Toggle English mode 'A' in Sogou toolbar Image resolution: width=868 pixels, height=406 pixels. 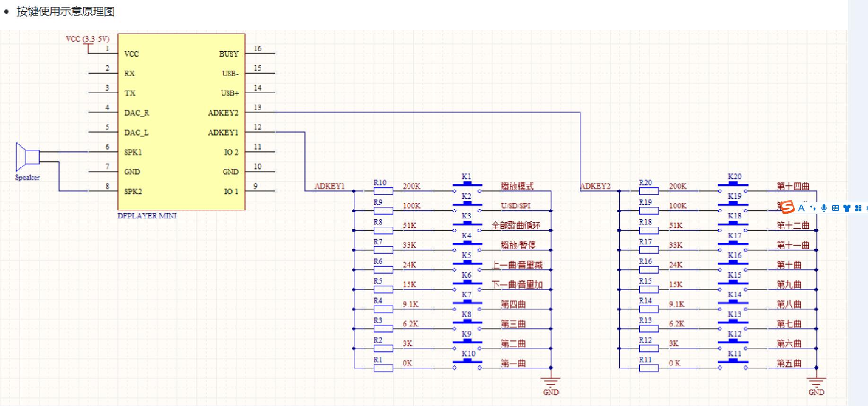point(801,208)
